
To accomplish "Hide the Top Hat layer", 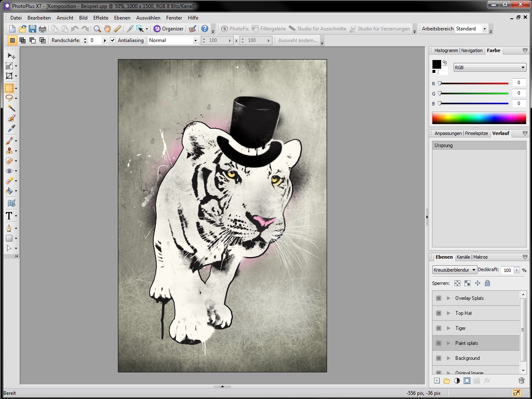I will [x=439, y=313].
